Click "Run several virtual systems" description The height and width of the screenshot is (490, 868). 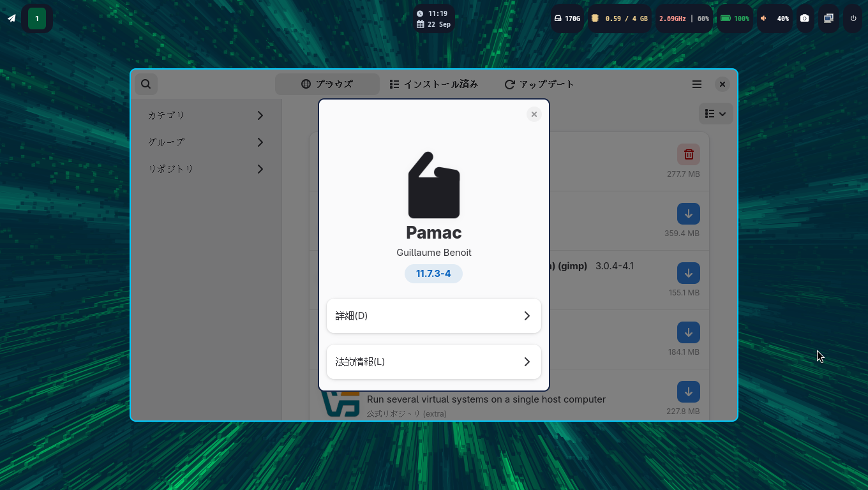486,399
